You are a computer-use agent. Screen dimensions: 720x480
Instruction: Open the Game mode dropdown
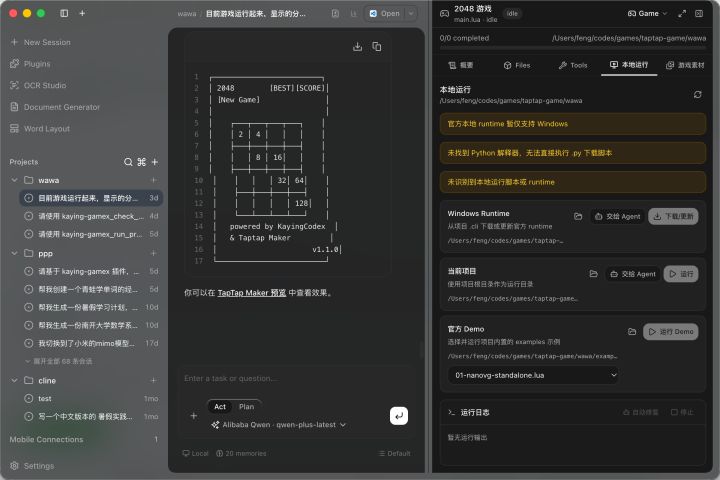click(x=647, y=14)
